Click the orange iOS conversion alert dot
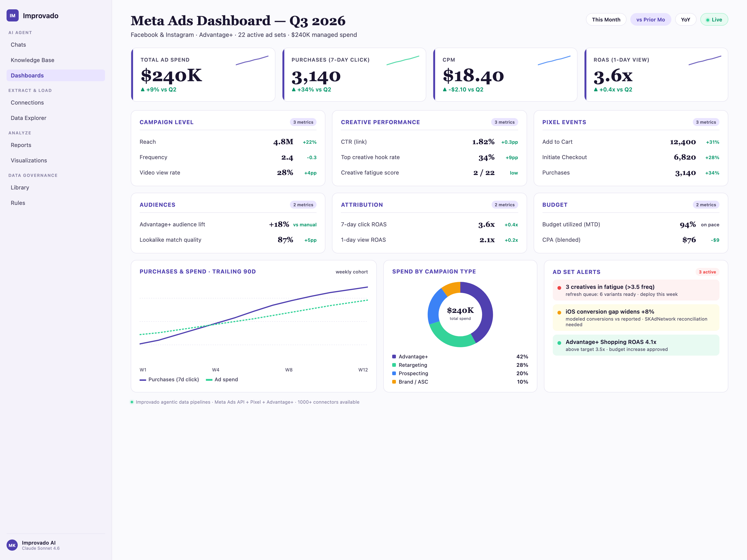Viewport: 747px width, 560px height. tap(559, 313)
